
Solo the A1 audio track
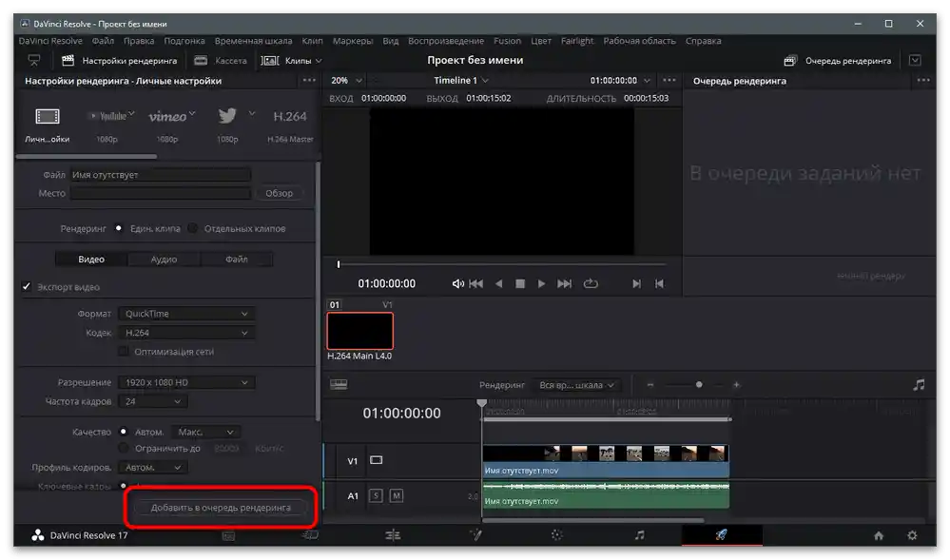coord(376,495)
